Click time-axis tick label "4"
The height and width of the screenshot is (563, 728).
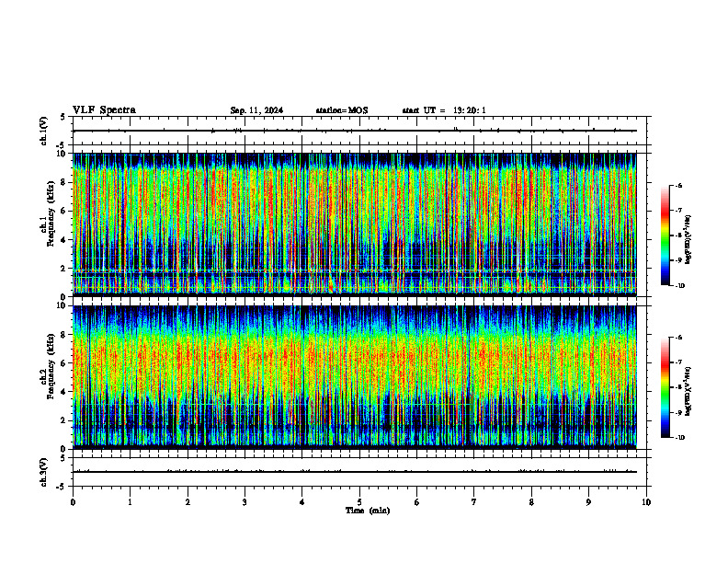point(301,502)
